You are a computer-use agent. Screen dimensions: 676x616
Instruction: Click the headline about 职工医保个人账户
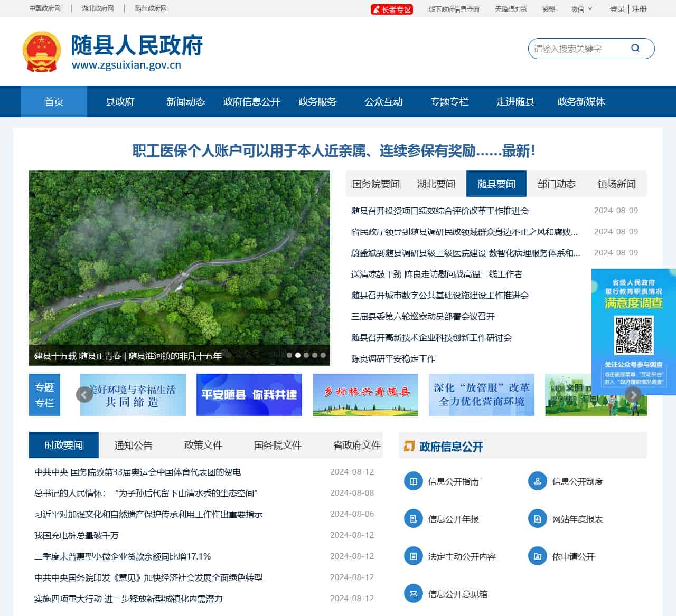point(334,151)
